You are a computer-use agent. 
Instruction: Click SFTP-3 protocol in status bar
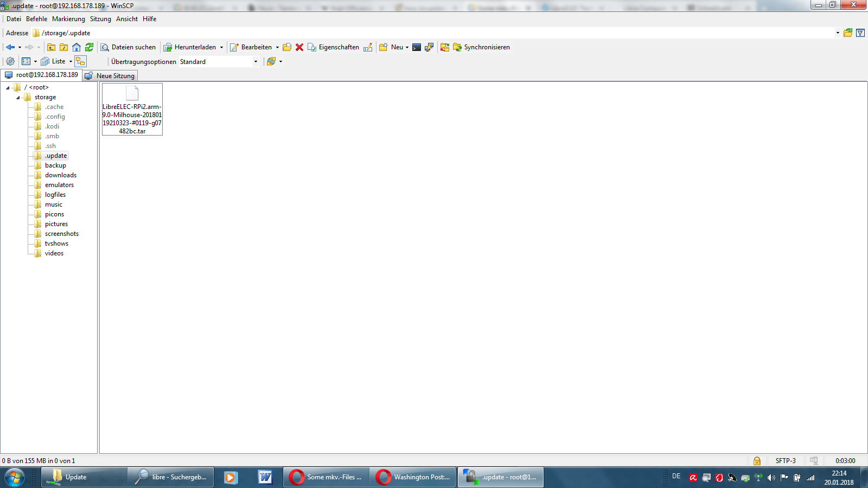[786, 461]
